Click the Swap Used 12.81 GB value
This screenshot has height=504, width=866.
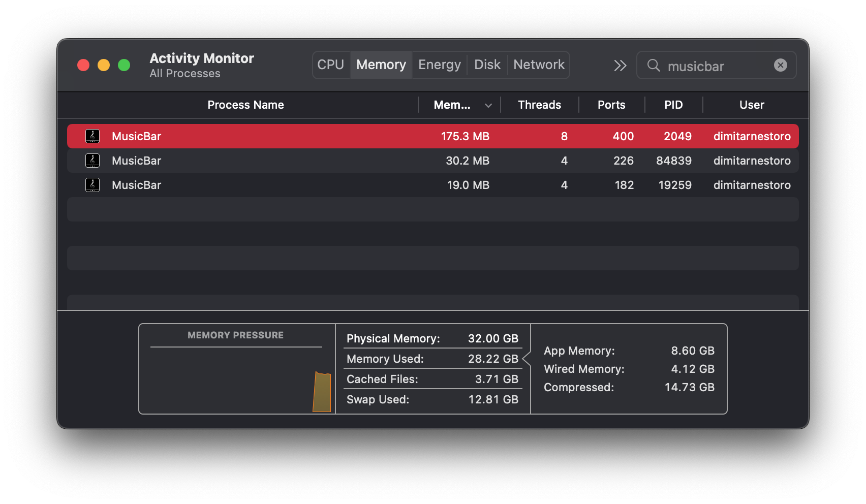[x=493, y=399]
